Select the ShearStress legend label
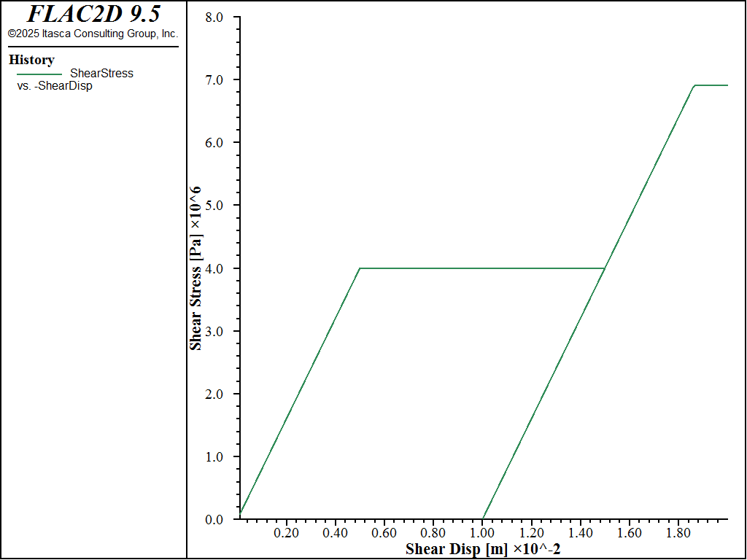The height and width of the screenshot is (560, 747). coord(101,74)
